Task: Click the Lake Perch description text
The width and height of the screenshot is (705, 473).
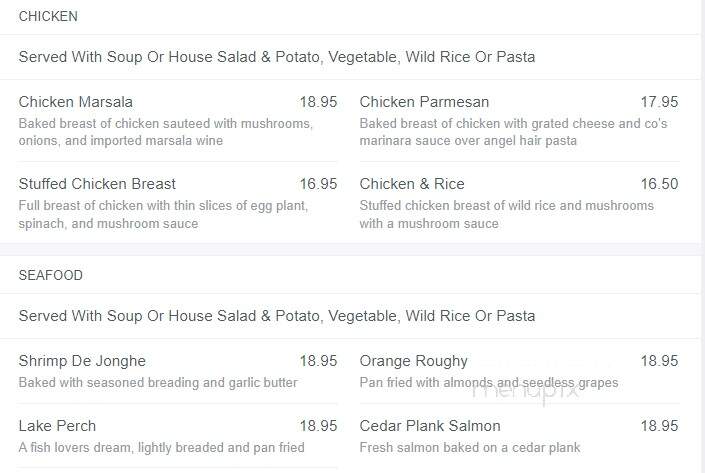Action: point(161,448)
